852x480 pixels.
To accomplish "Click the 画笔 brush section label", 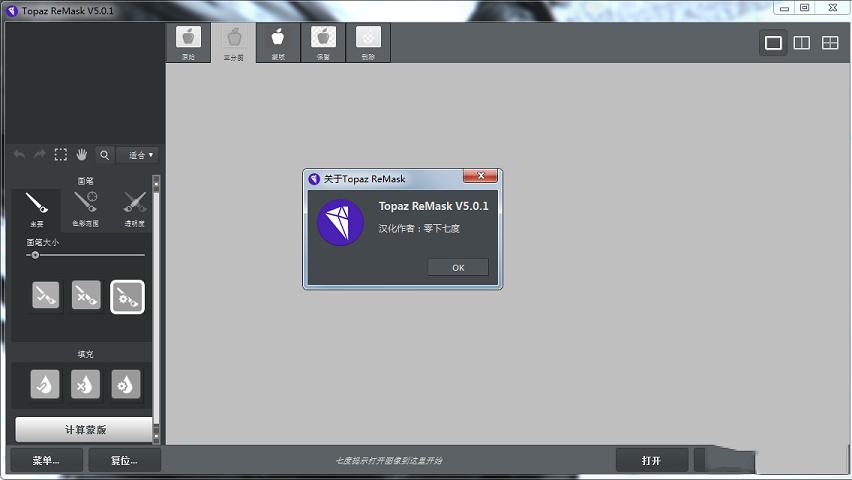I will pos(85,181).
